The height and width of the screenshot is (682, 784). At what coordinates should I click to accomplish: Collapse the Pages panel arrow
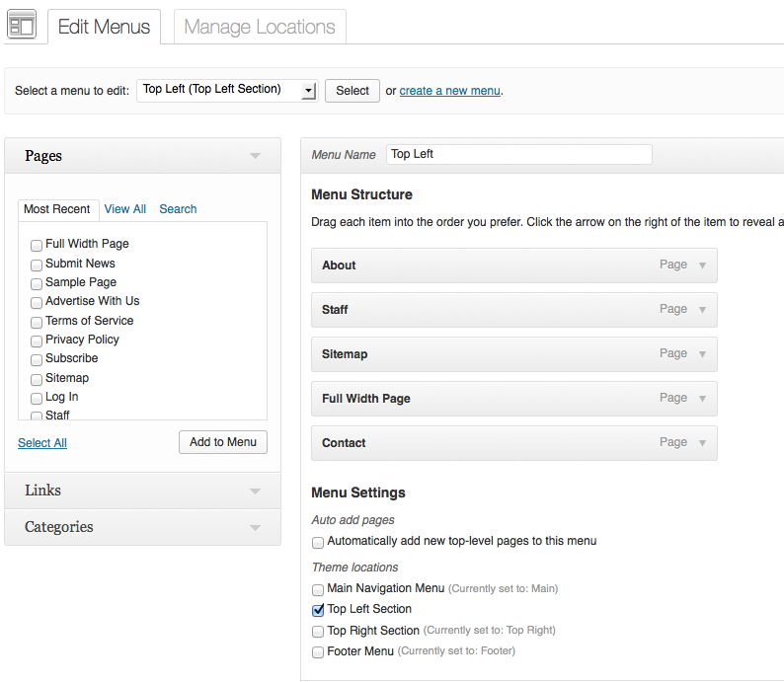point(255,156)
